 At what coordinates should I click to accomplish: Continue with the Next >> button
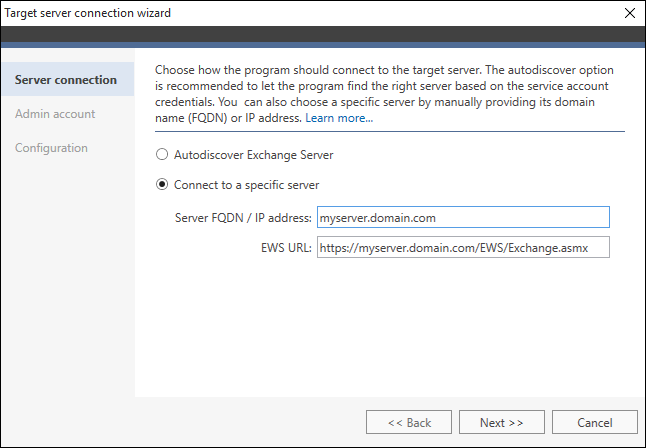coord(502,422)
